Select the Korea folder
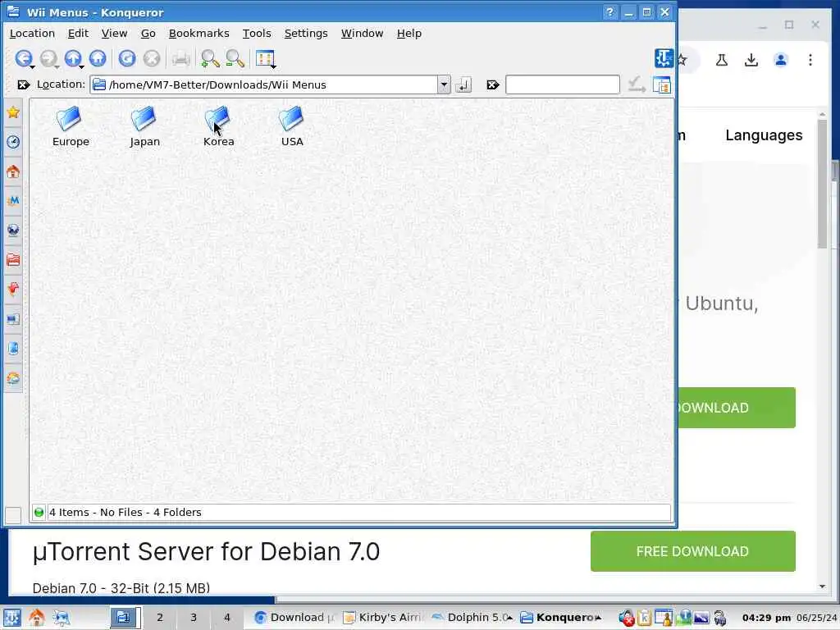Screen dimensions: 840x630 [218, 126]
